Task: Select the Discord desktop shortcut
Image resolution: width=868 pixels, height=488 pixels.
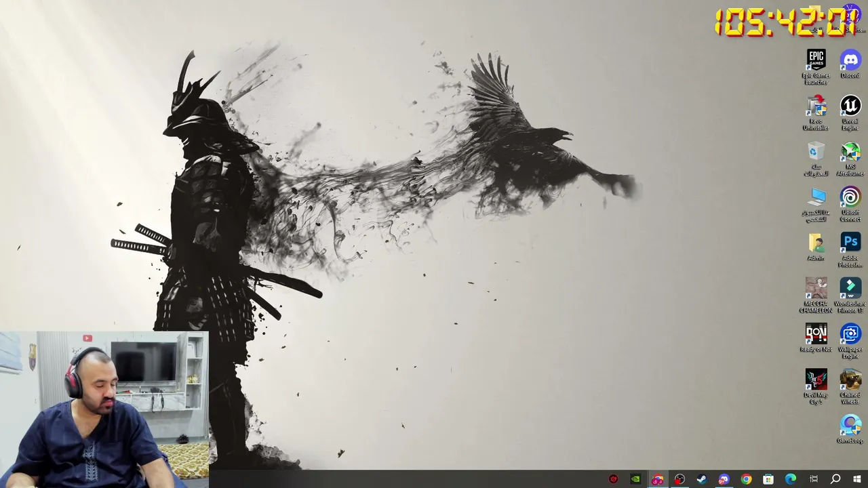Action: pos(850,64)
